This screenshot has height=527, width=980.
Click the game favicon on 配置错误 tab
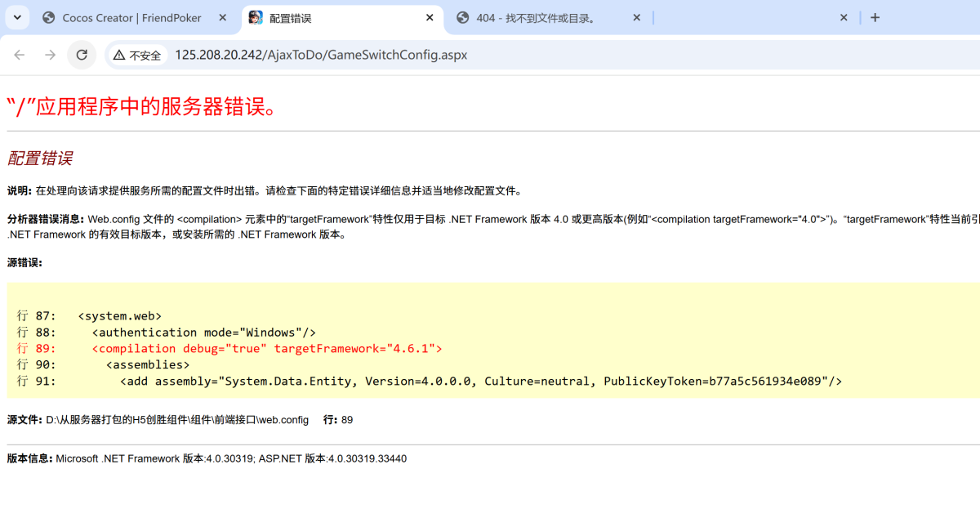[x=256, y=18]
